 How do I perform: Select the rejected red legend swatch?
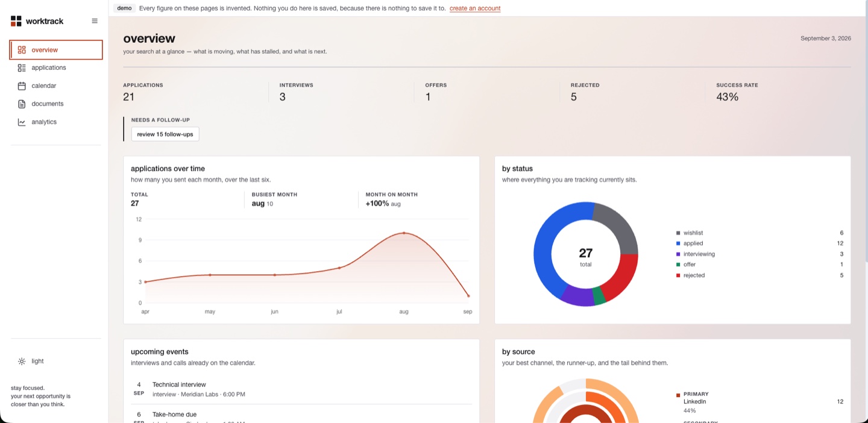(x=678, y=275)
